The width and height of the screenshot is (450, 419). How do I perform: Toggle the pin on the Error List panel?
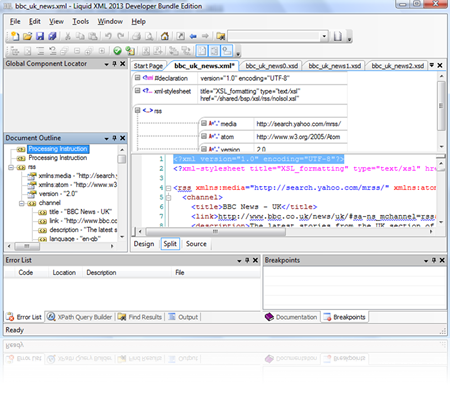click(x=247, y=260)
